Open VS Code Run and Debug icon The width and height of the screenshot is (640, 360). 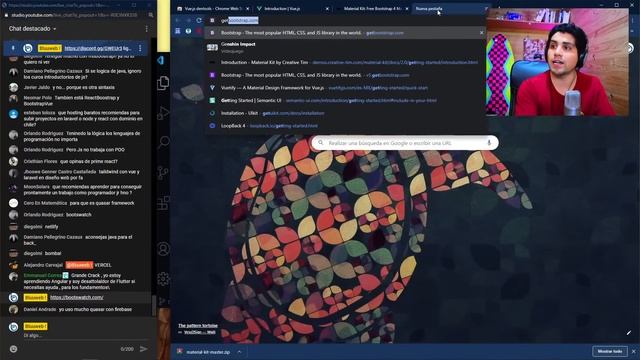(163, 113)
